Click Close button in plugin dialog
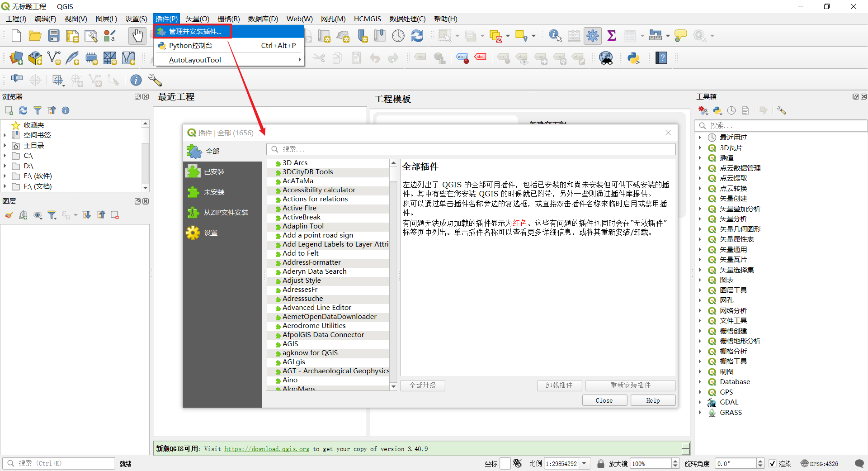The width and height of the screenshot is (868, 471). coord(604,400)
